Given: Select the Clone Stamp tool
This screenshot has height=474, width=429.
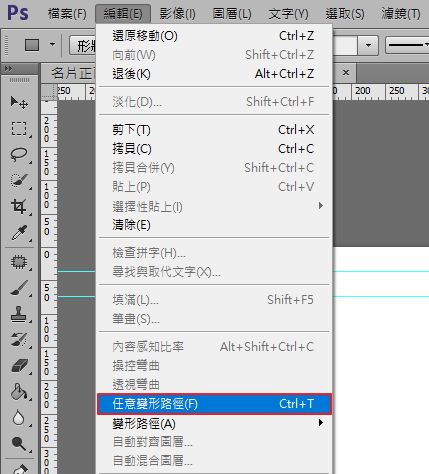Looking at the screenshot, I should point(19,314).
